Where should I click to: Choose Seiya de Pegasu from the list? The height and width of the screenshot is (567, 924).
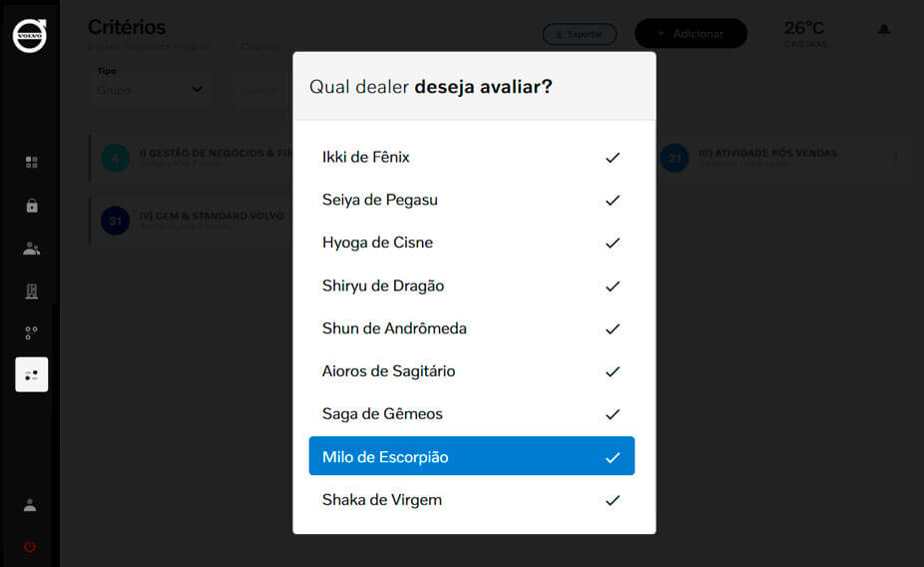(x=380, y=201)
